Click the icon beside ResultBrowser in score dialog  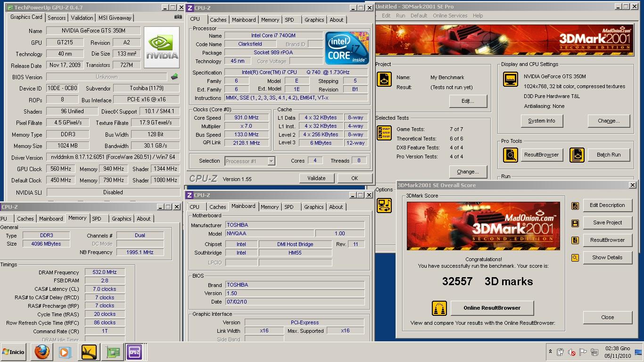[x=575, y=240]
